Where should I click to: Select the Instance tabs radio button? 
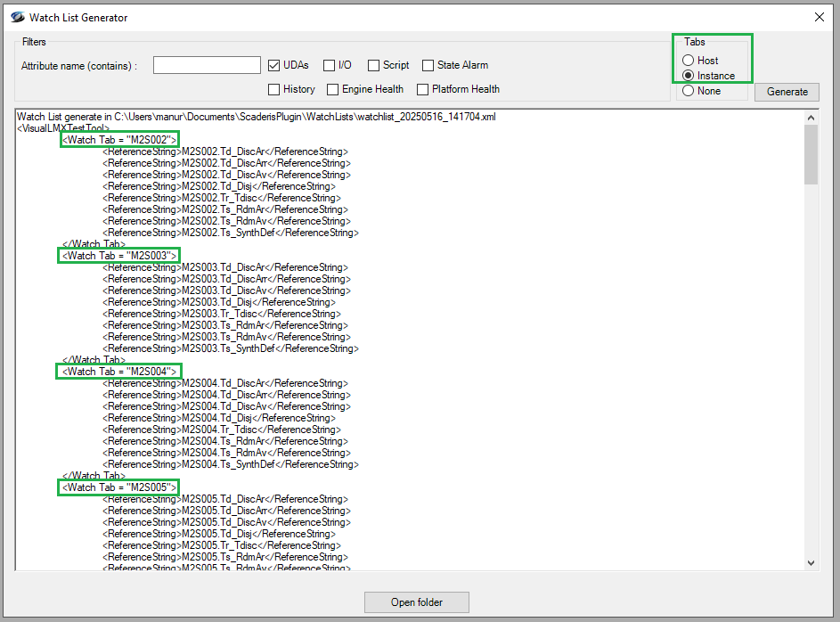(689, 76)
